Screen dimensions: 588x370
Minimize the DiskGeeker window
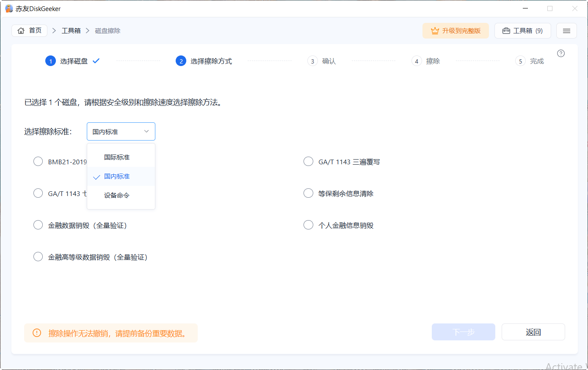(x=525, y=8)
